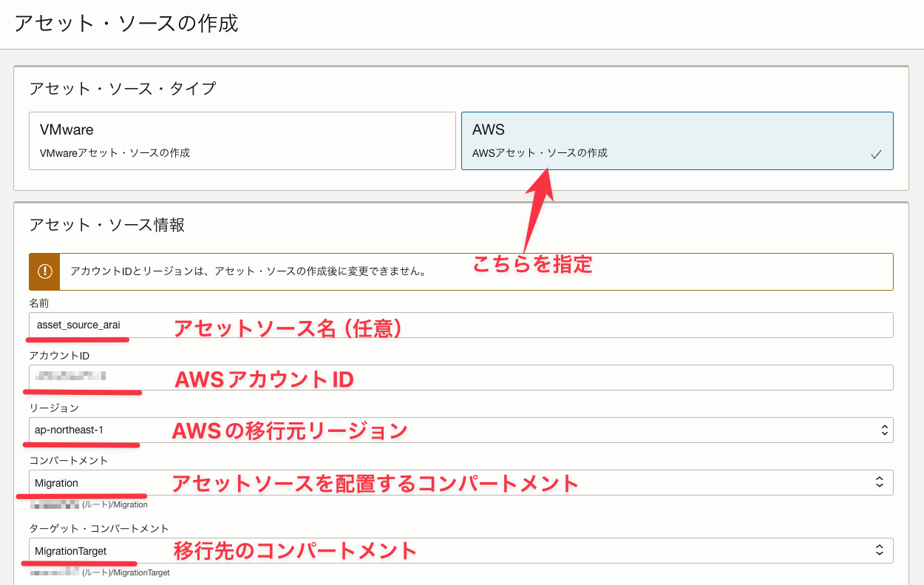
Task: Click the arrows of the ターゲット・コンパートメント select
Action: pos(880,550)
